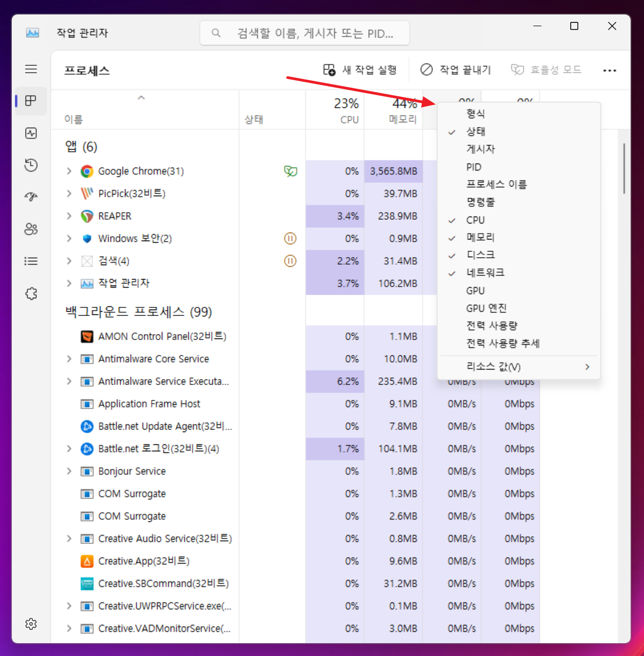
Task: Select 전력 사용량 추세 in context menu
Action: click(x=518, y=343)
